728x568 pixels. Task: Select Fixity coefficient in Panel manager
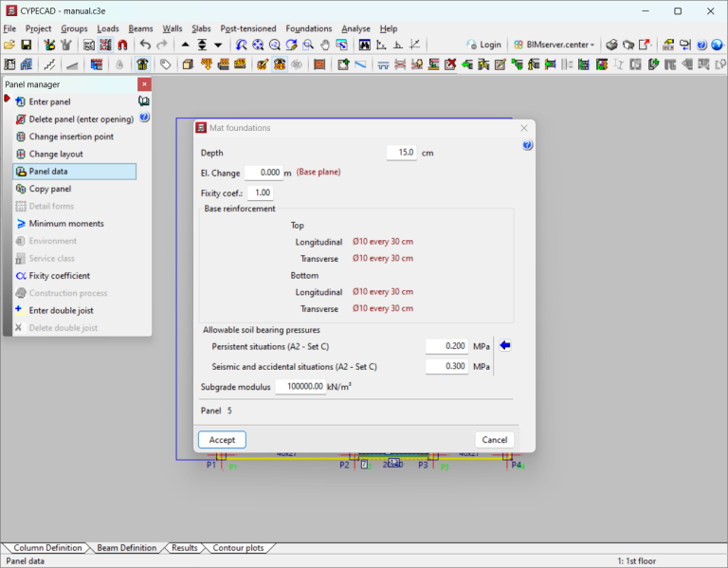coord(59,276)
